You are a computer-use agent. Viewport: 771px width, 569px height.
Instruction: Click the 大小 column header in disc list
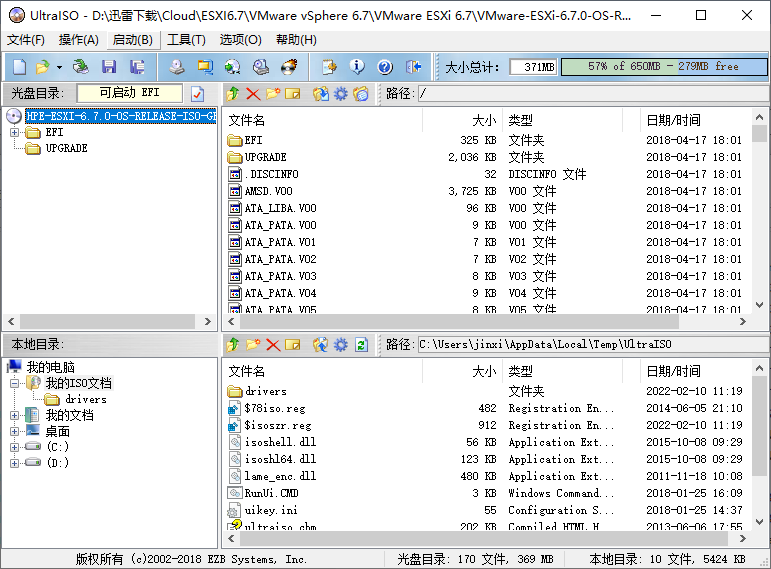[x=463, y=120]
